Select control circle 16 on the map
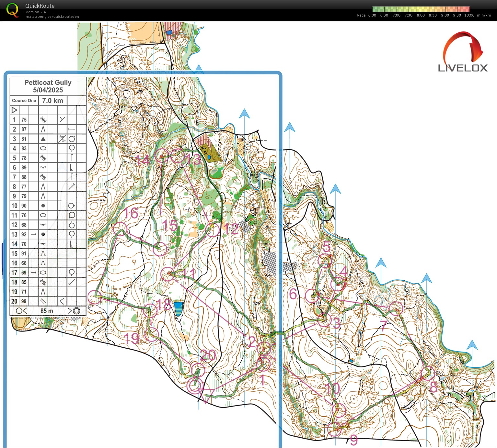Screen dimensions: 497x448 [x=120, y=229]
